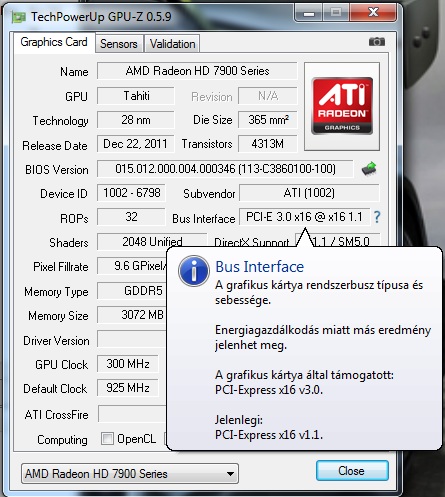
Task: Close GPU-Z with title bar X
Action: pyautogui.click(x=373, y=13)
